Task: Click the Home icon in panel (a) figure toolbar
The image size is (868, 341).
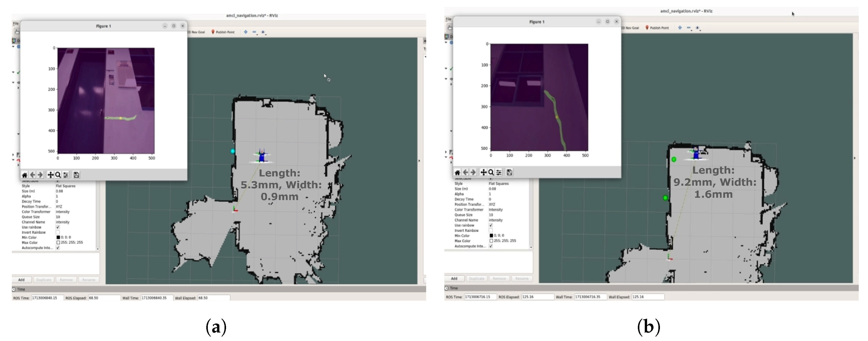Action: [x=25, y=175]
